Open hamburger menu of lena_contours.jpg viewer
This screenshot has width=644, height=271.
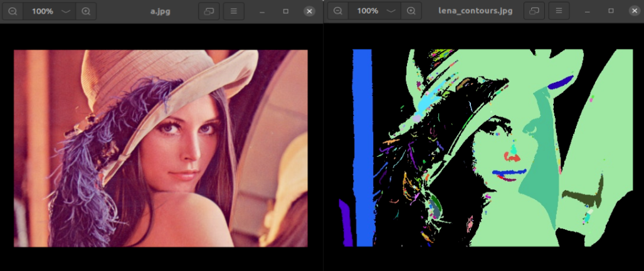pos(558,11)
